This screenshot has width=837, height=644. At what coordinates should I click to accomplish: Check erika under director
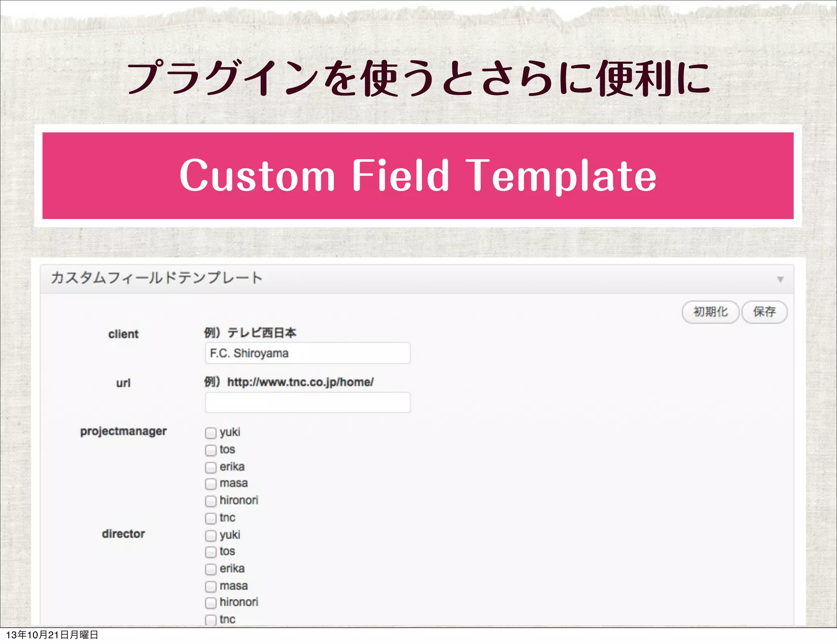[x=211, y=569]
